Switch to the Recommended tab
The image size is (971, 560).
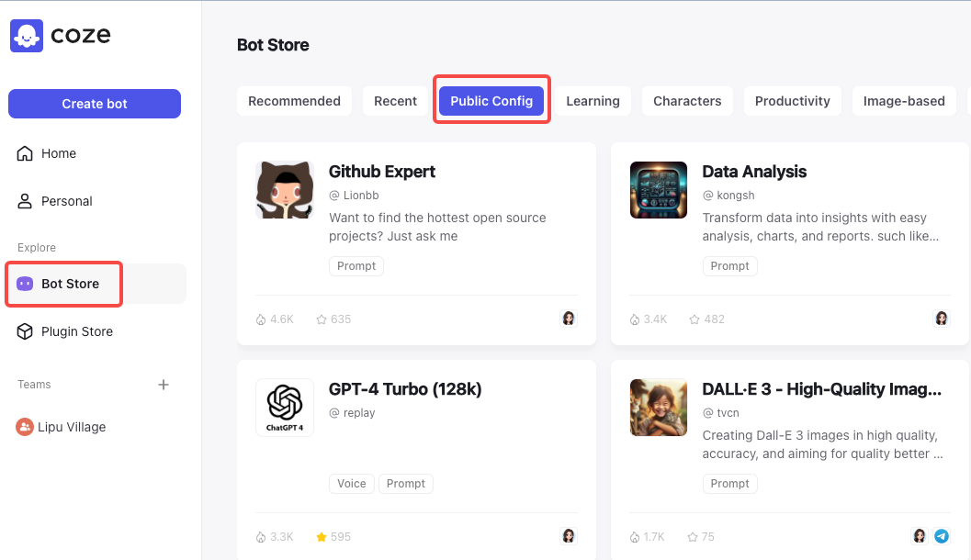point(294,101)
